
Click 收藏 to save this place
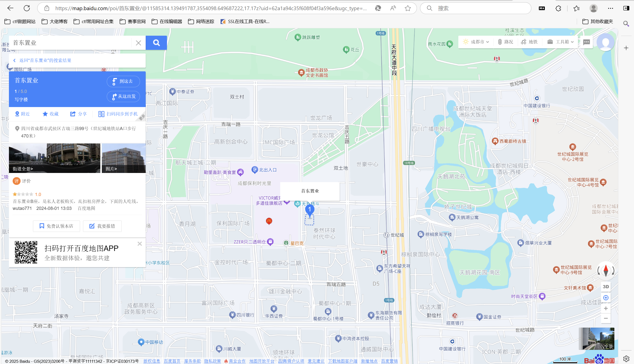pyautogui.click(x=51, y=114)
